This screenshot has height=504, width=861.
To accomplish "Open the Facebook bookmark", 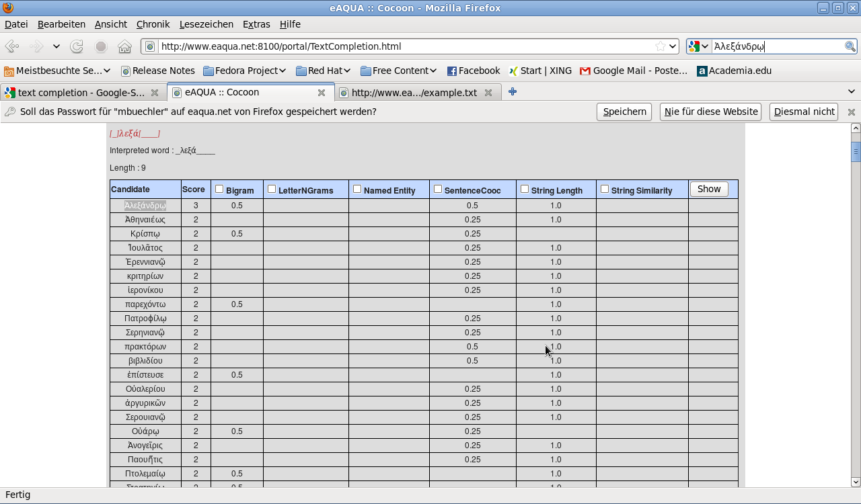I will (x=474, y=71).
